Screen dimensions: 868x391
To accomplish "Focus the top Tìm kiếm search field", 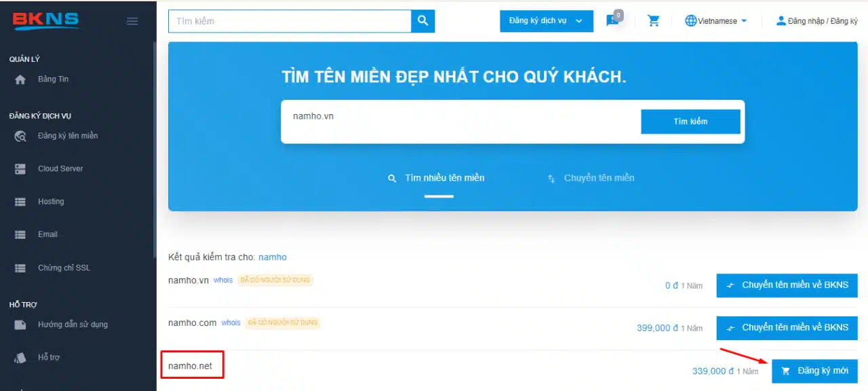I will click(290, 21).
